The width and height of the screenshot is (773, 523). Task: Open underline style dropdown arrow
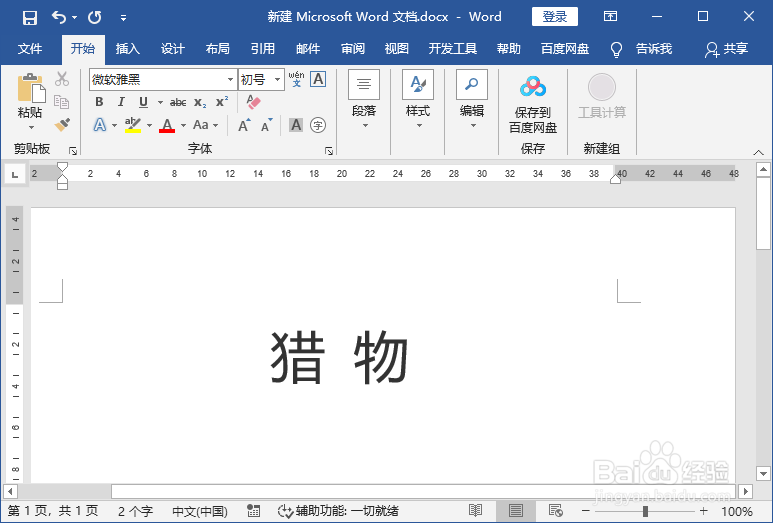160,103
